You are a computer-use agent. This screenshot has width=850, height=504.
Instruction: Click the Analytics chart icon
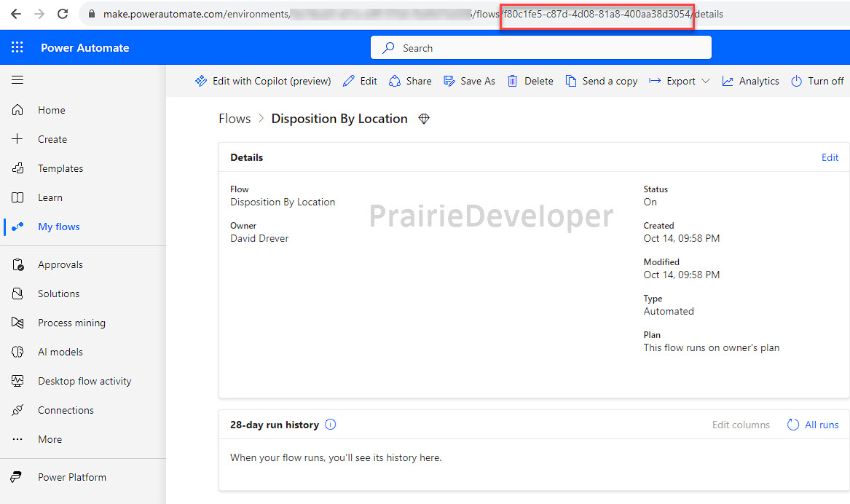(728, 81)
